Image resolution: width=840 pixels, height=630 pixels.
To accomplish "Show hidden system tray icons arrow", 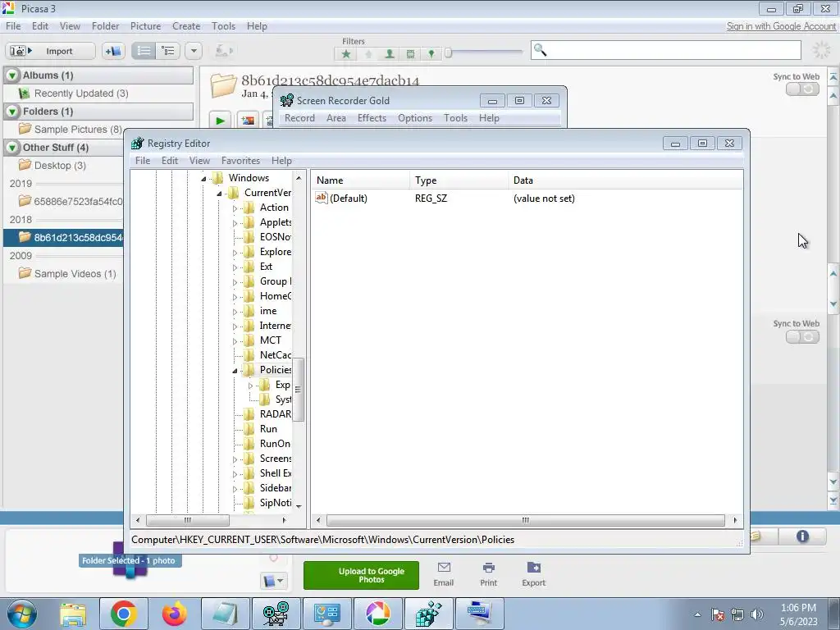I will 697,614.
